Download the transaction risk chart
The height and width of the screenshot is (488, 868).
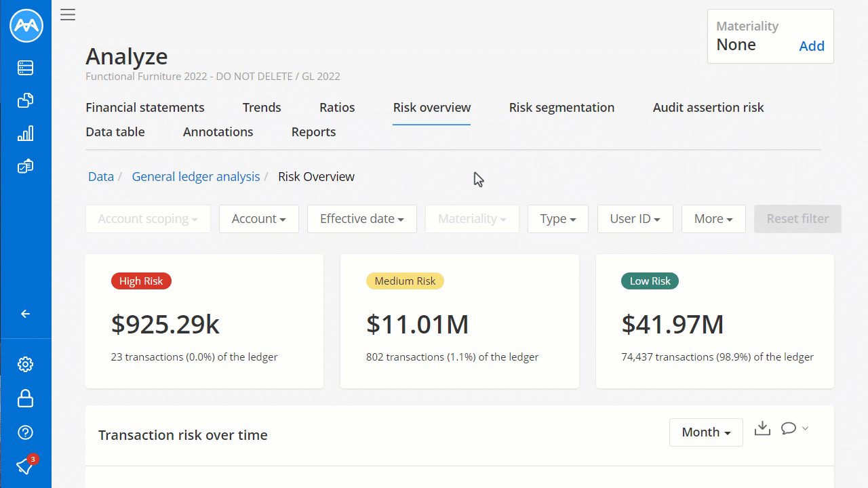(762, 428)
